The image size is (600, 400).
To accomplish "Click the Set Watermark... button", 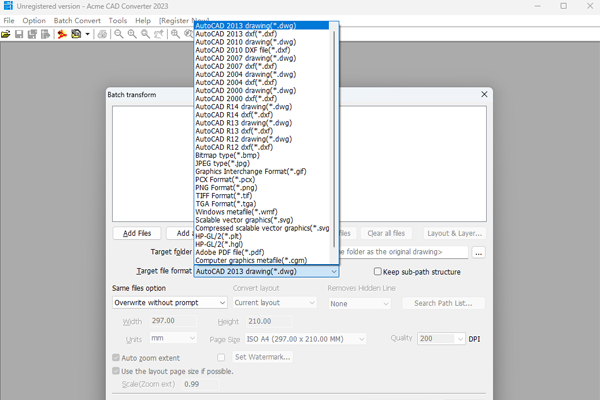I will point(262,357).
